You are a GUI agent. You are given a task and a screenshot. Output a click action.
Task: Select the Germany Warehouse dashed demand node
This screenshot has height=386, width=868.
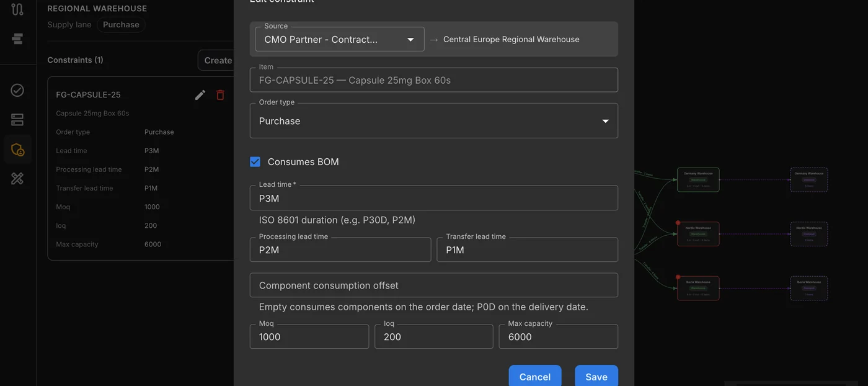click(x=809, y=179)
